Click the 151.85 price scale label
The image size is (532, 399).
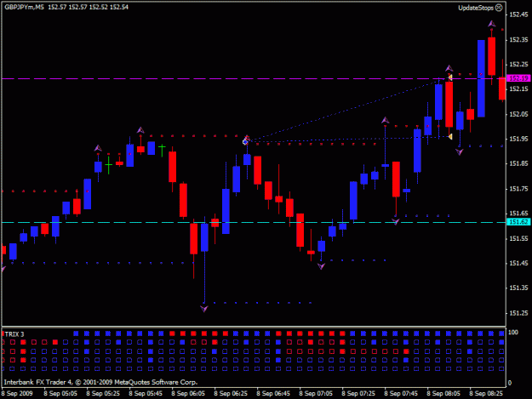click(518, 163)
